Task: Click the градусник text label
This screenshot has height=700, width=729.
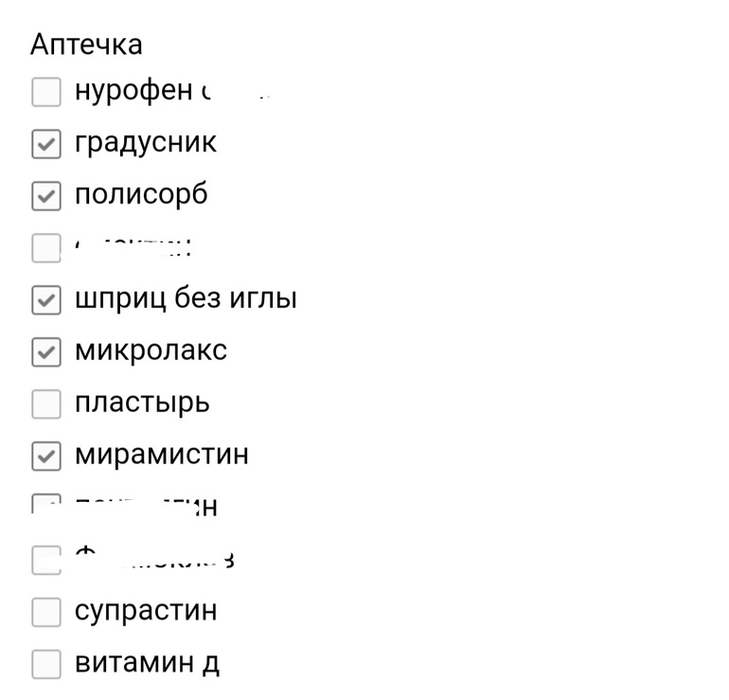Action: tap(146, 142)
